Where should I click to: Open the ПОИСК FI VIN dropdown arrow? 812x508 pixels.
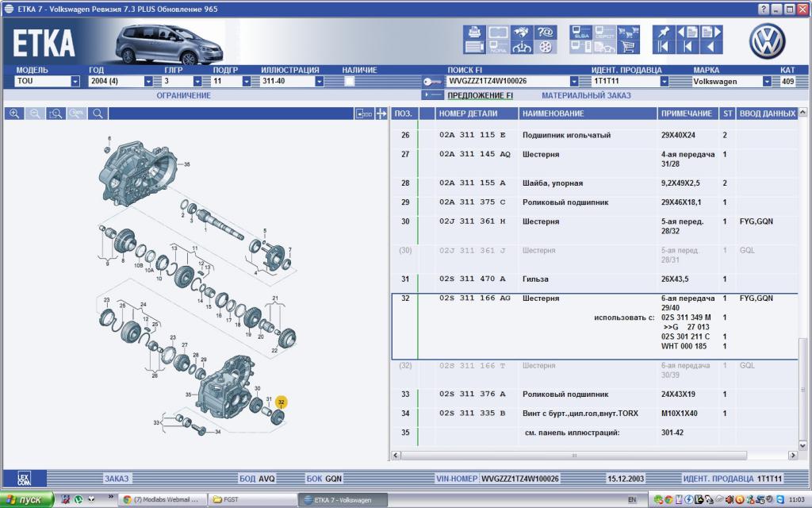(x=574, y=82)
